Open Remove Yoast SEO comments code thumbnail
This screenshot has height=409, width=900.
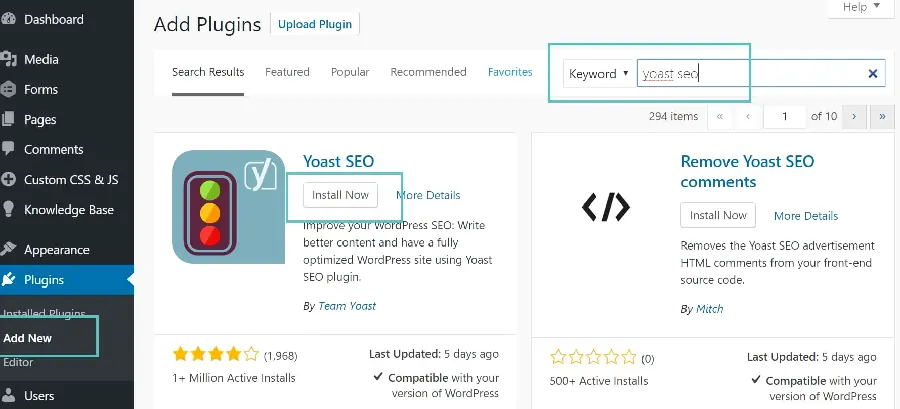click(x=606, y=207)
